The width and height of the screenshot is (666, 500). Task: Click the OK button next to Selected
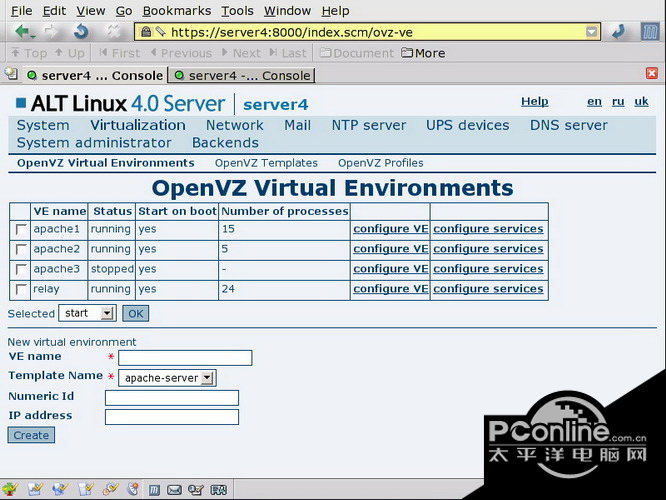[135, 314]
